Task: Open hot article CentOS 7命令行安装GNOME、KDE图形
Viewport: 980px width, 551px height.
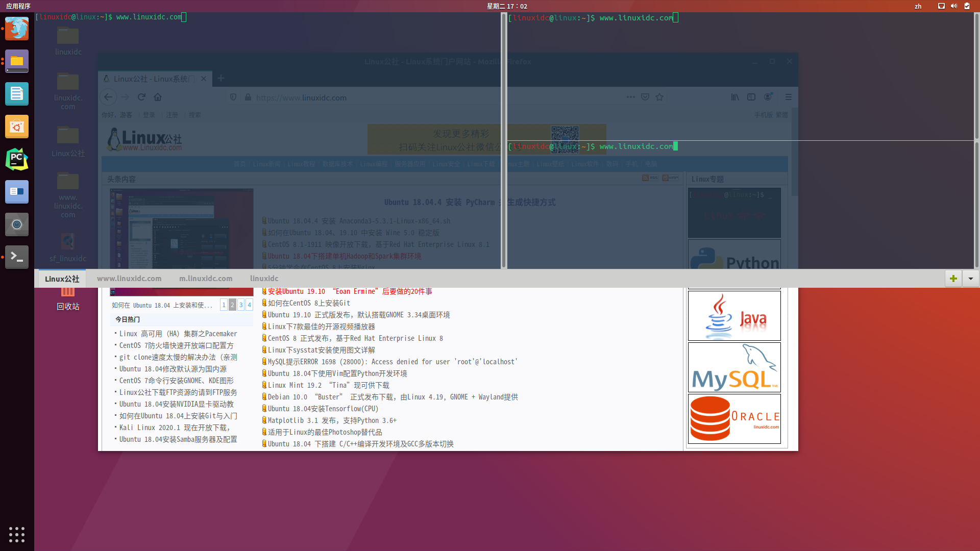Action: coord(176,381)
